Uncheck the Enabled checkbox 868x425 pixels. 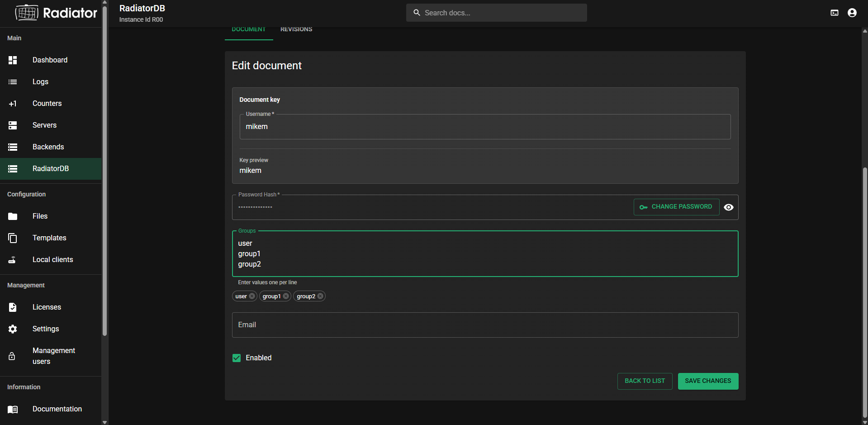tap(237, 358)
